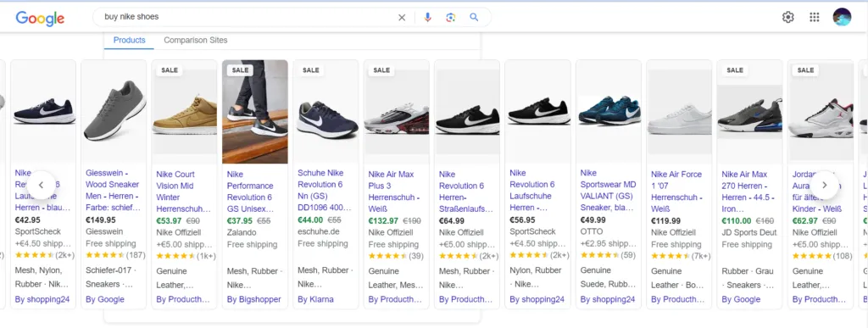
Task: Open the Google apps grid icon
Action: click(815, 17)
